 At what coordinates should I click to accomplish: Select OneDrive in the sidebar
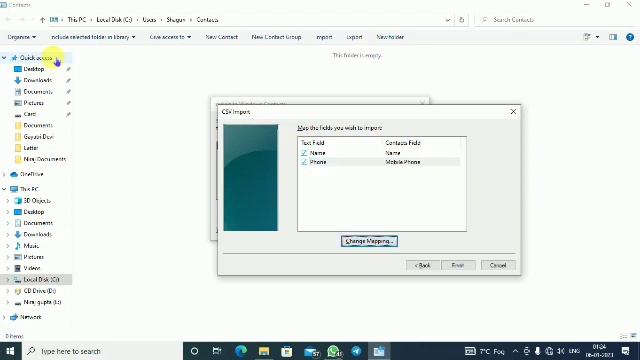pos(31,174)
